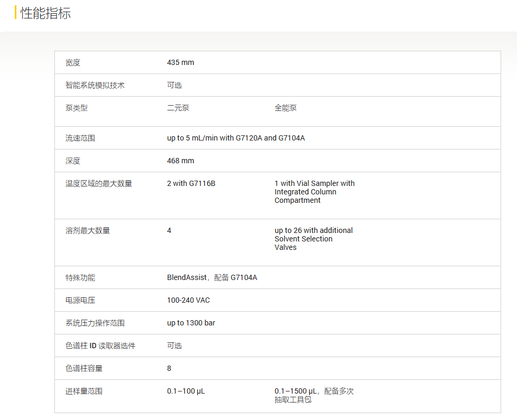Select the 智能系统模拟技术 row label
The image size is (517, 420).
[95, 85]
